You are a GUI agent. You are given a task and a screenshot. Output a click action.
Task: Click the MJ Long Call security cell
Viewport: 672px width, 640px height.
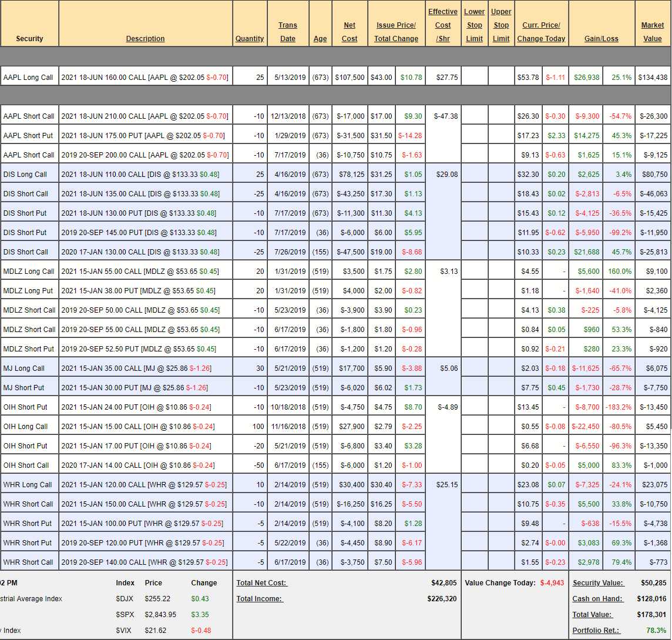[24, 368]
